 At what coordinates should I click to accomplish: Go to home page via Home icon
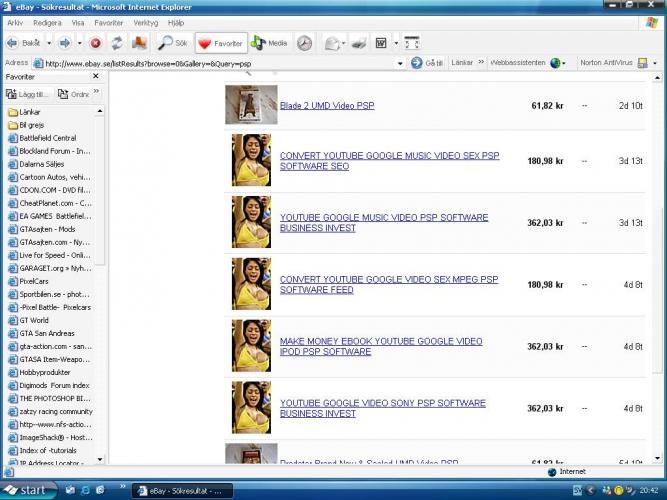click(139, 43)
